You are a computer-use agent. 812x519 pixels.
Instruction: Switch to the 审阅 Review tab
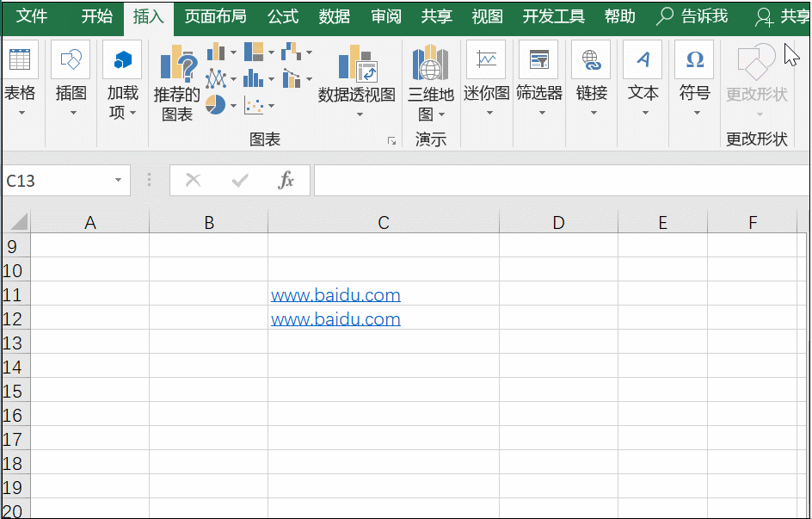(386, 16)
